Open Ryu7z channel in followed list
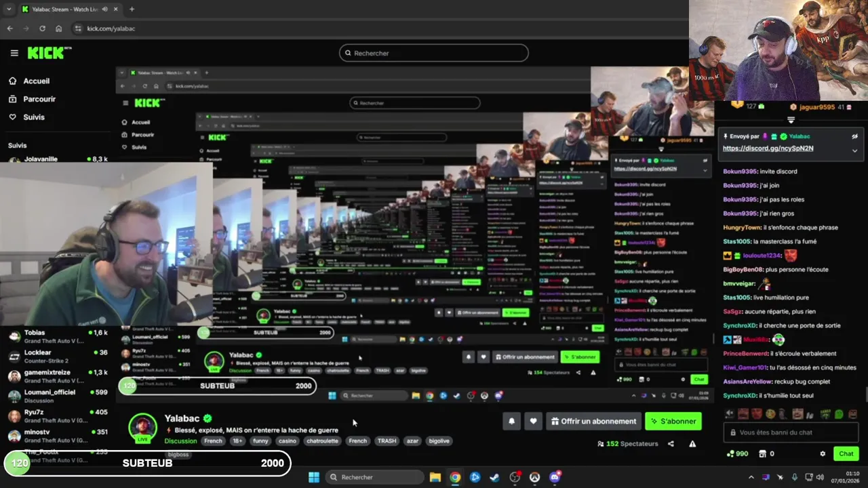868x488 pixels. [57, 415]
